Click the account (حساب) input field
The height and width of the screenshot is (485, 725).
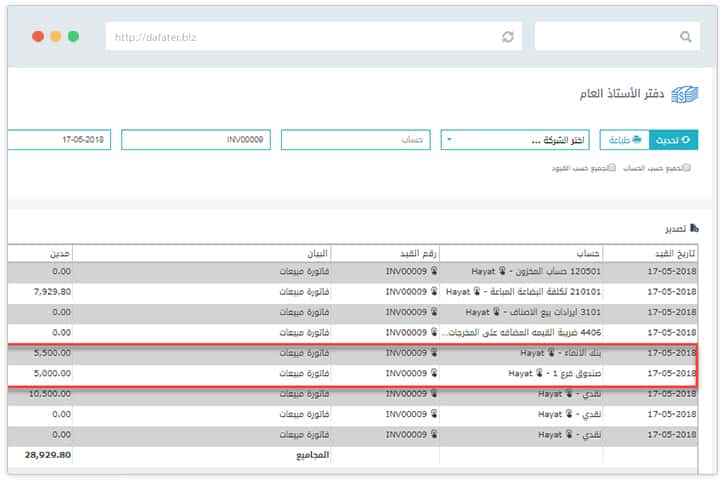[x=355, y=140]
